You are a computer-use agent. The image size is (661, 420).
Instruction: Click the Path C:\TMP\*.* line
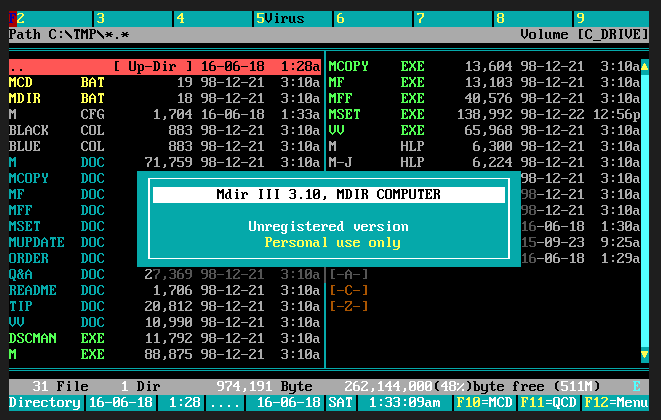pyautogui.click(x=69, y=35)
